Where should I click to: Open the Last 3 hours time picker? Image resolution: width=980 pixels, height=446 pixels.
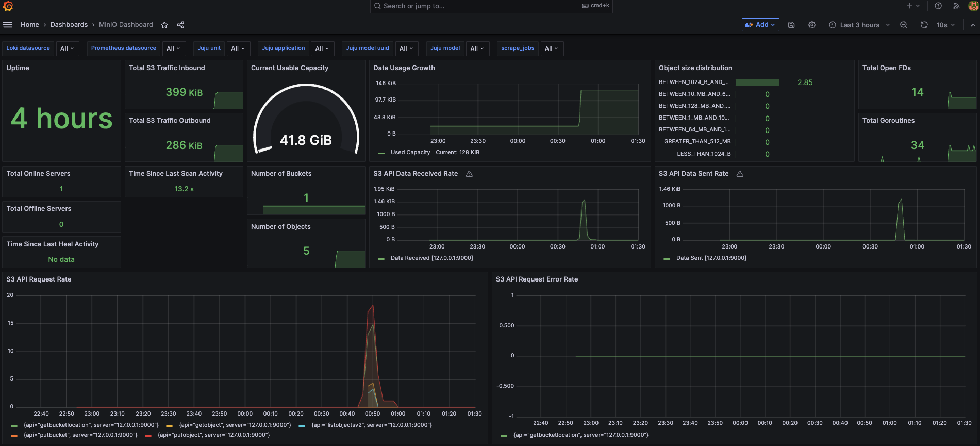tap(859, 25)
